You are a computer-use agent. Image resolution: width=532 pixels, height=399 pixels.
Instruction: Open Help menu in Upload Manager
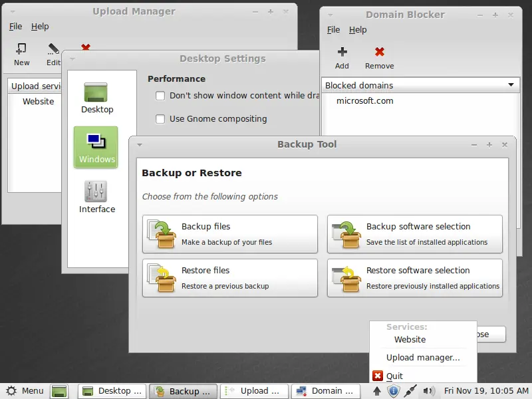(x=40, y=27)
